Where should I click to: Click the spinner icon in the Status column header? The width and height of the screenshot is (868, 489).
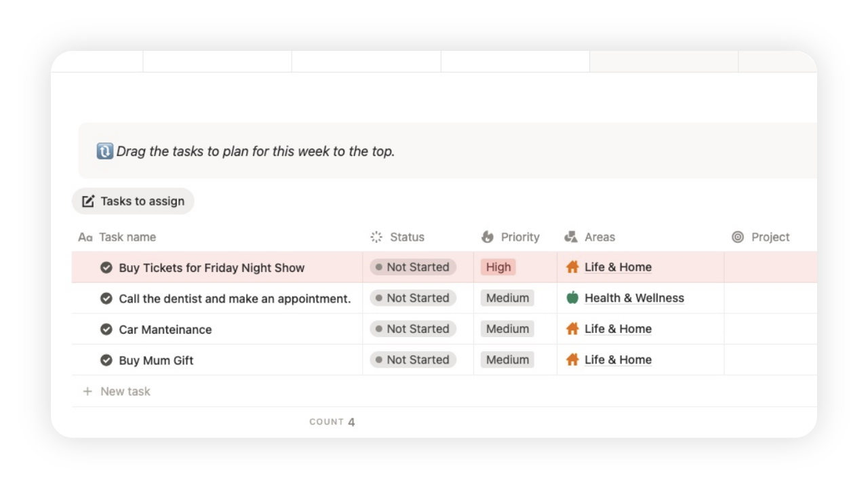(376, 237)
